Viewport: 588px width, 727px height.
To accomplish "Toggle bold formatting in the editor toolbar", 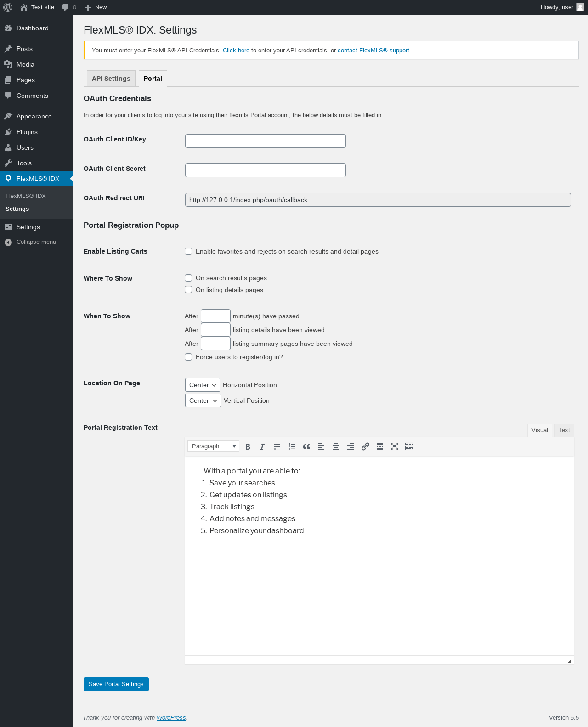I will [x=248, y=446].
